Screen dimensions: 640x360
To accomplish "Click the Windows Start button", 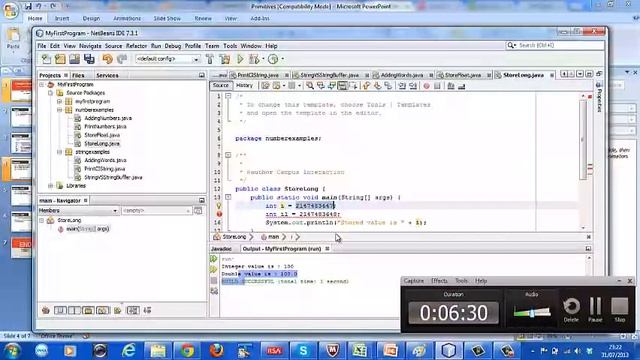I will 12,350.
